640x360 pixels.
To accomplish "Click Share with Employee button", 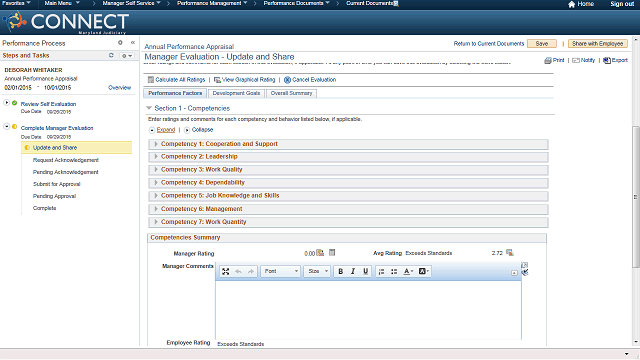I will [x=598, y=44].
